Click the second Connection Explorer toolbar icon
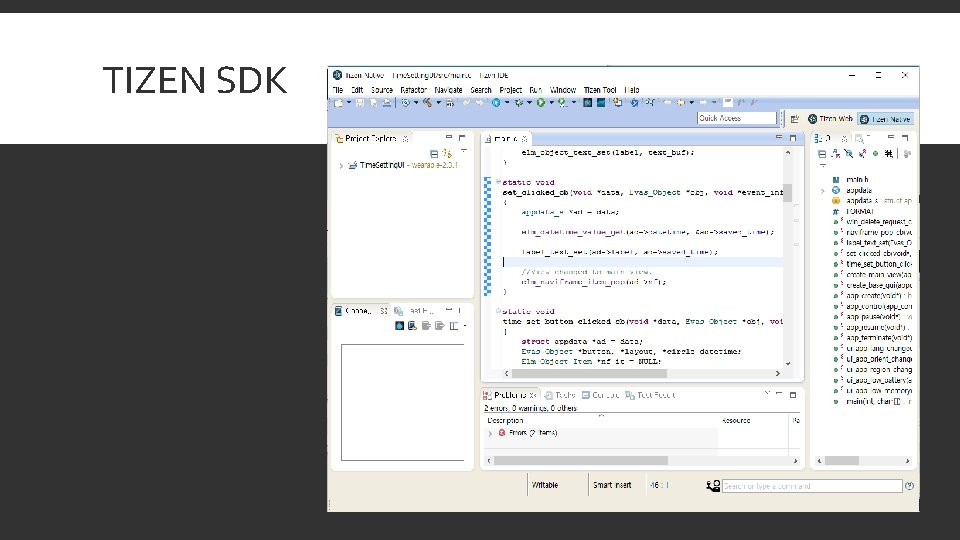This screenshot has width=960, height=540. [x=413, y=326]
